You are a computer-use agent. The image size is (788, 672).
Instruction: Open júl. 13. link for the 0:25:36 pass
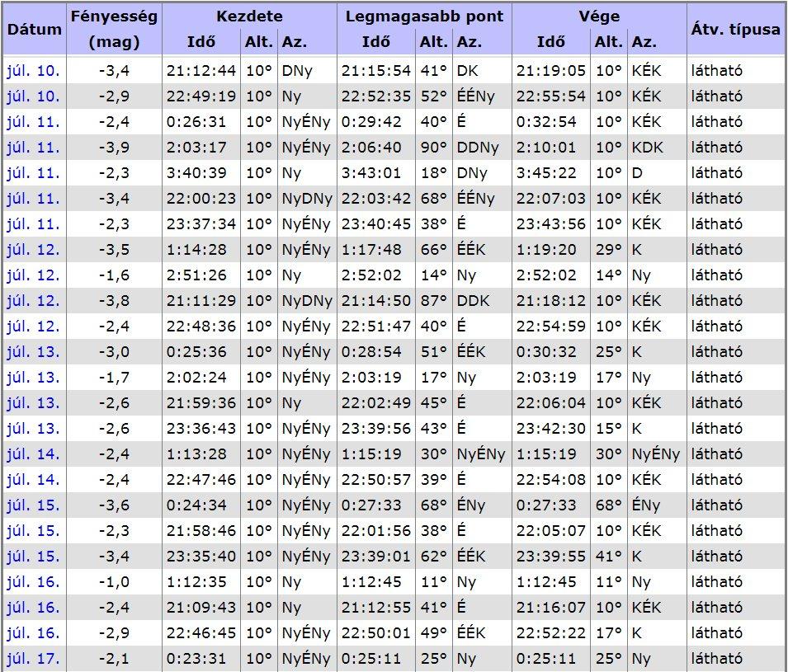tap(33, 352)
